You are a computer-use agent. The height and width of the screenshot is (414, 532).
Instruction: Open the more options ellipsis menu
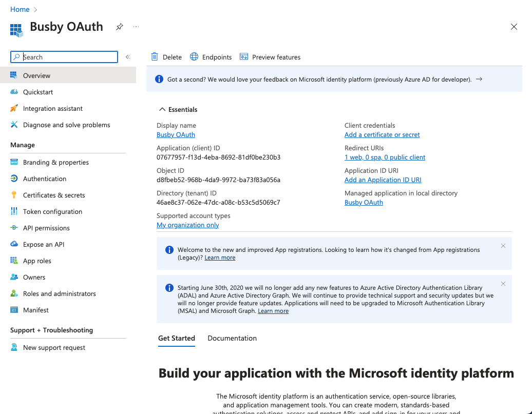coord(136,27)
